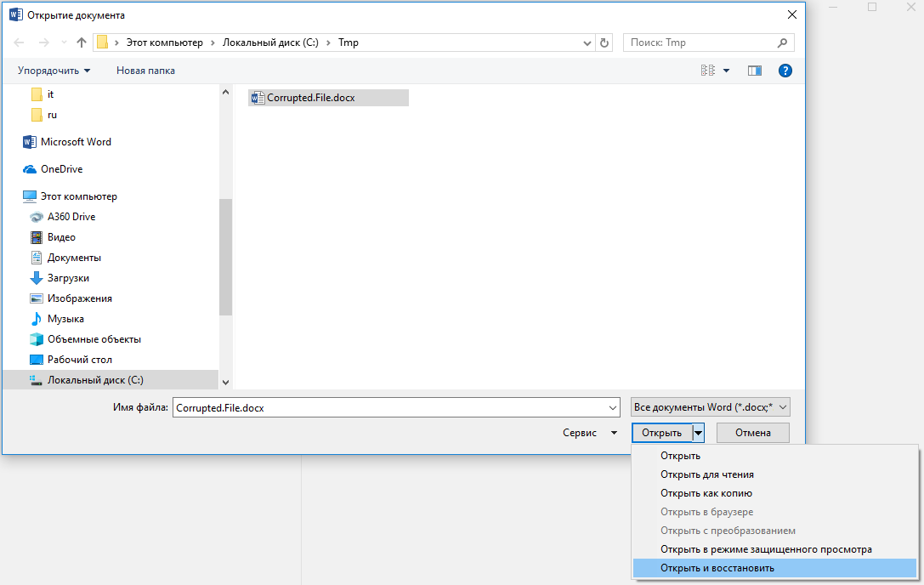Select the Corrupted.File.docx file icon
Screen dimensions: 924x585
[258, 98]
